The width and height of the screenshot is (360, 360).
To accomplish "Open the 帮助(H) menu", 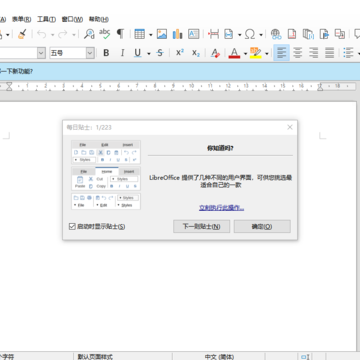I will 99,19.
